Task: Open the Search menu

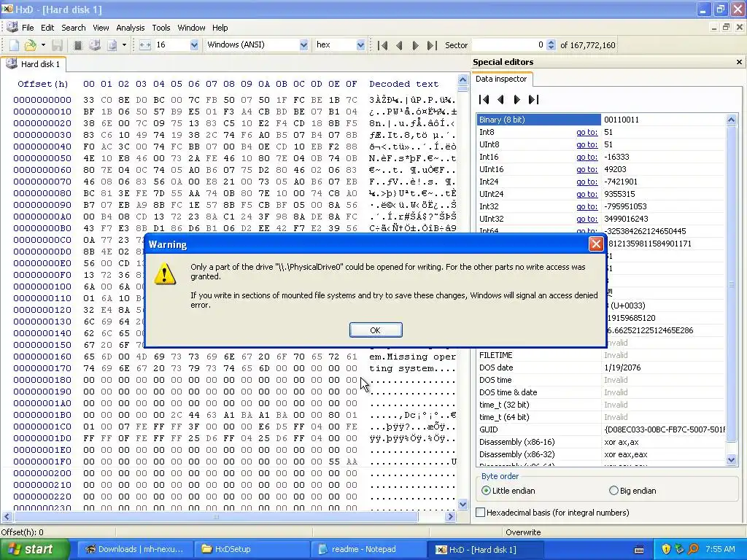Action: click(74, 28)
